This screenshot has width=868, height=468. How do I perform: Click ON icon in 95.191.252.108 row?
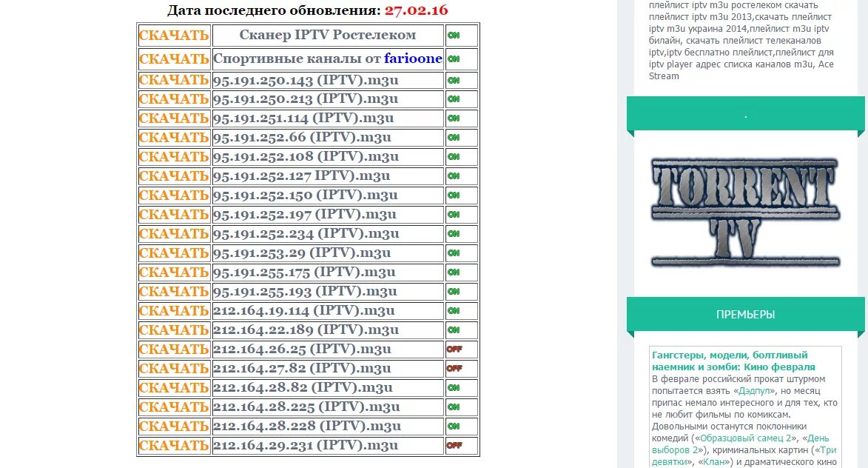pos(454,157)
